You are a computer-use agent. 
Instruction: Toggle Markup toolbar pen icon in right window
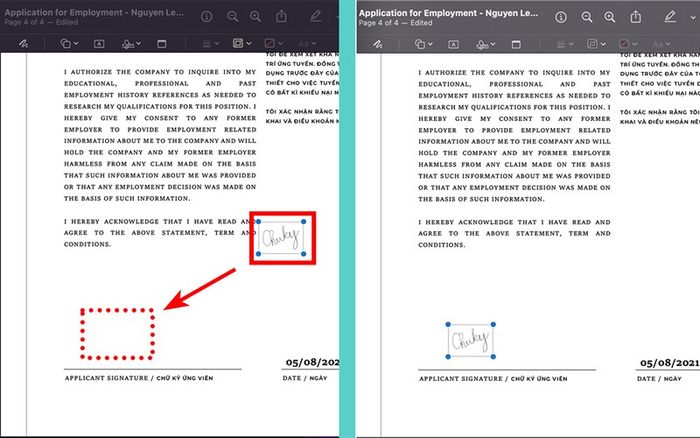point(670,17)
